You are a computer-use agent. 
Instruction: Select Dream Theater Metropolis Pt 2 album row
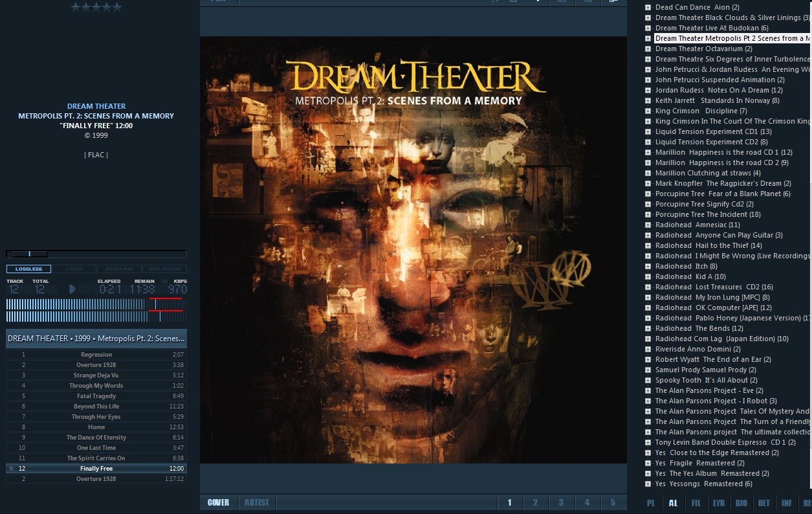tap(732, 38)
